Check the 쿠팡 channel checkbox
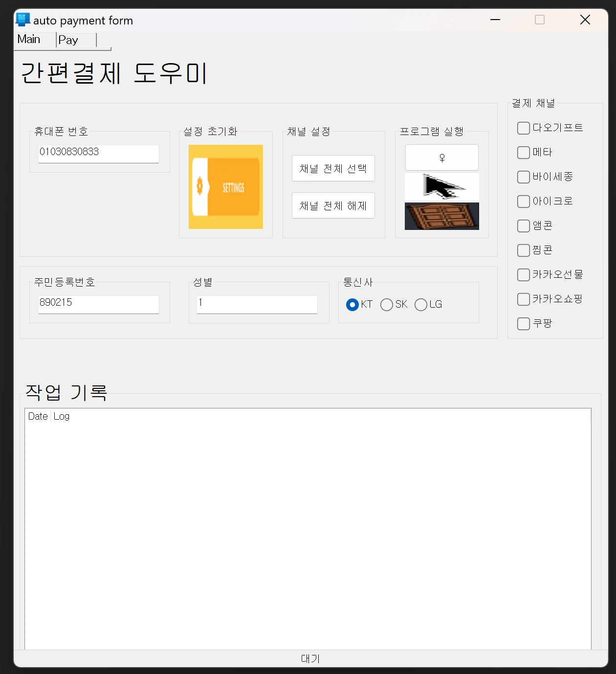 [x=523, y=323]
